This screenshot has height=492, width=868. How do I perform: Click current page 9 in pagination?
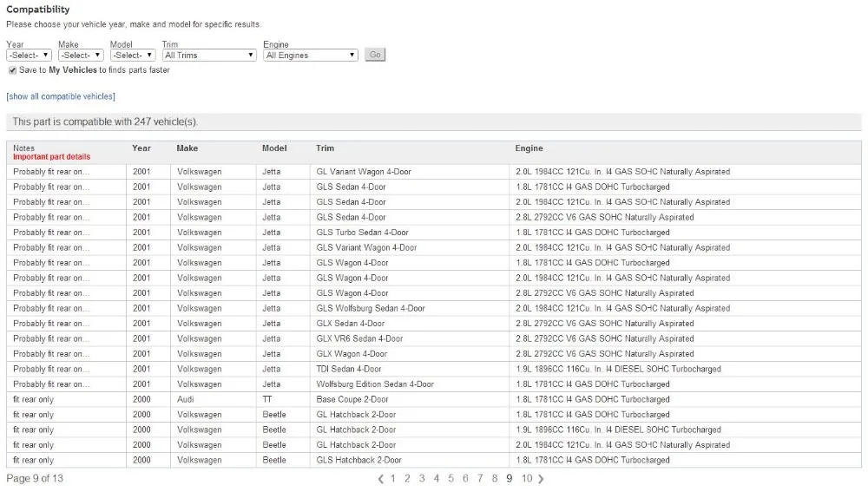tap(510, 478)
